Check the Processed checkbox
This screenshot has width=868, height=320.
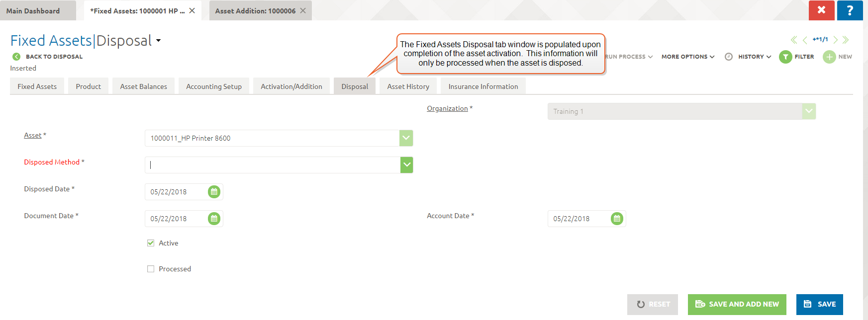click(151, 269)
